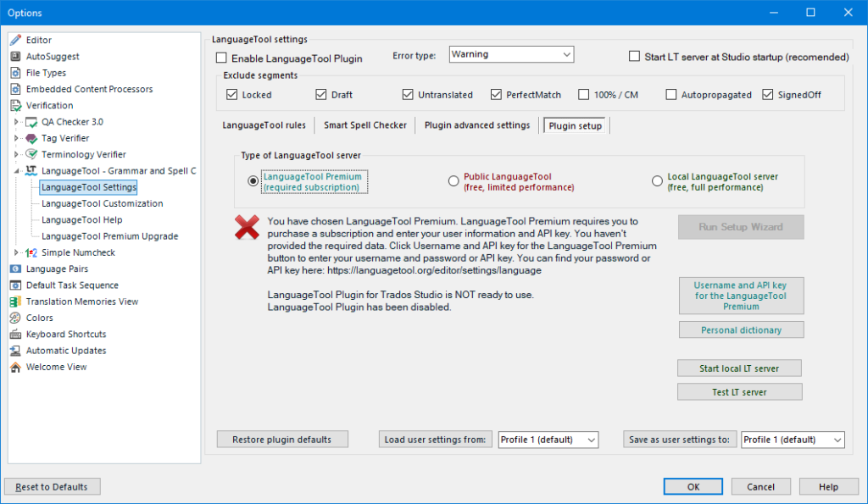The height and width of the screenshot is (504, 868).
Task: Select Local LanguageTool server radio option
Action: click(657, 181)
